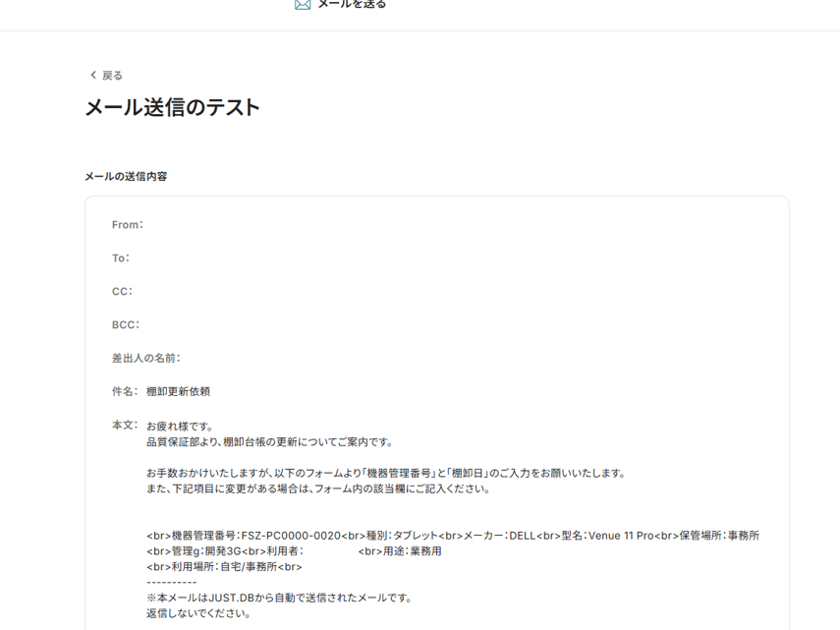Viewport: 840px width, 630px height.
Task: Click the メールの送信内容 section label
Action: point(126,177)
